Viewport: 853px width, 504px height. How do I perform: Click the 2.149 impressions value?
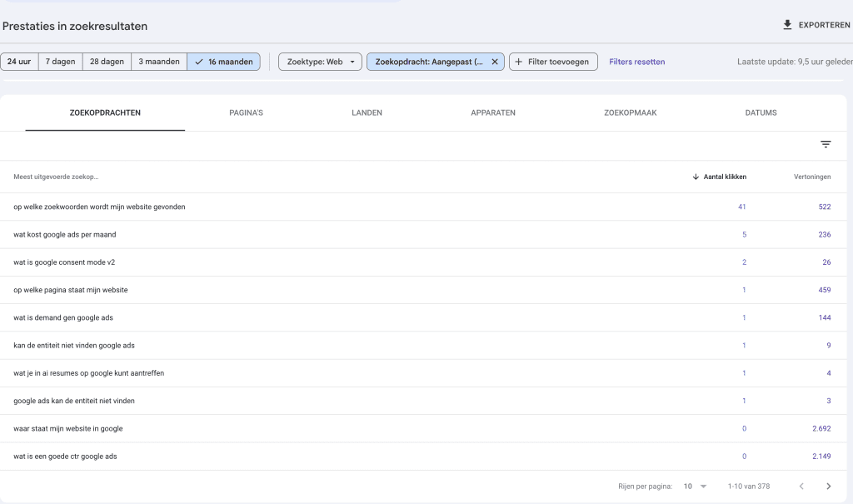coord(821,457)
